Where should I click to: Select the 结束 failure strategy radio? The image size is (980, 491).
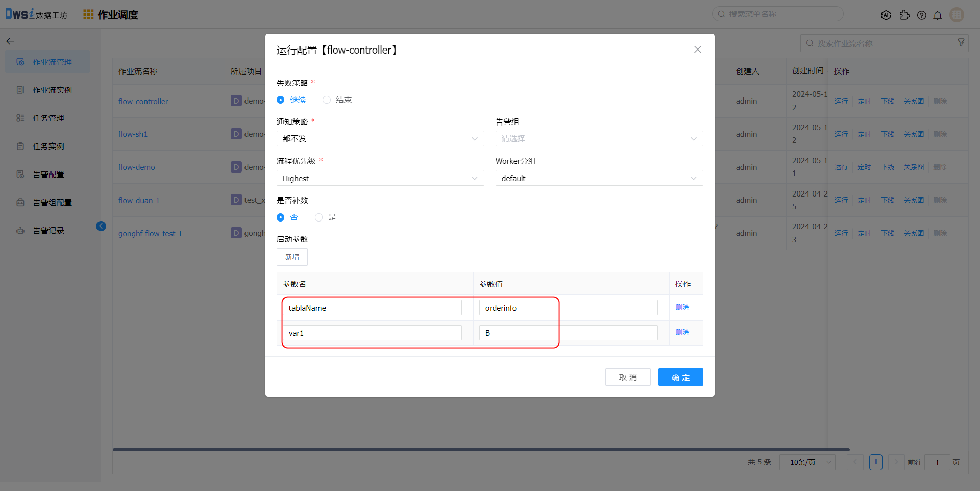tap(327, 100)
